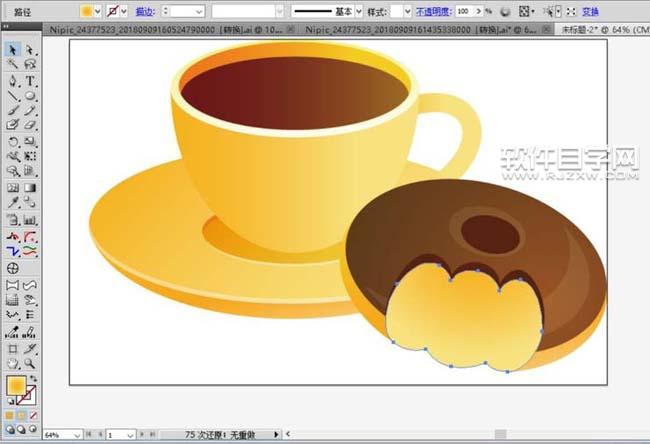Go to first artboard button
Image resolution: width=650 pixels, height=444 pixels.
pos(88,434)
